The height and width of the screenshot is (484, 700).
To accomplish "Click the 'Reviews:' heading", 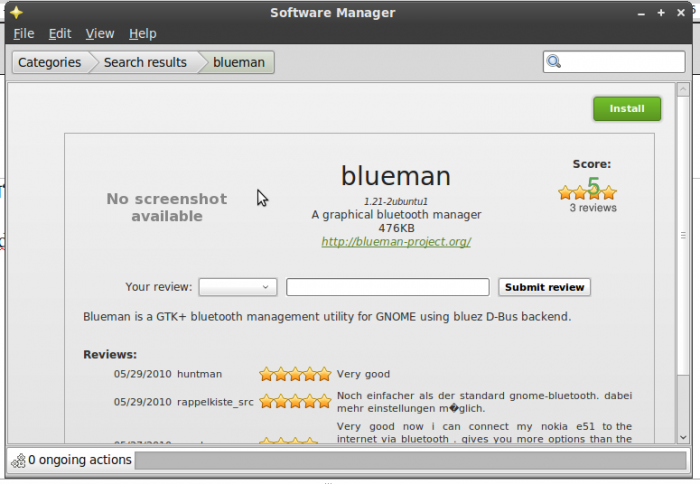I will point(110,355).
